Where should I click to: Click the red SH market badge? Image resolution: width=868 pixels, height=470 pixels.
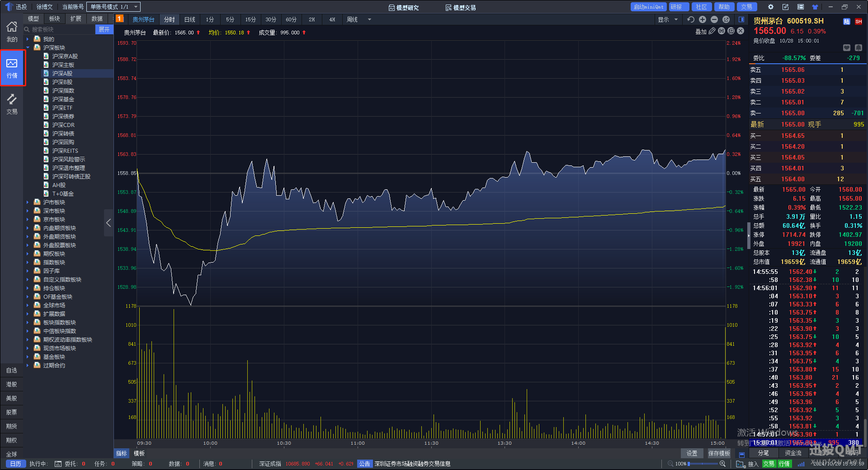859,21
